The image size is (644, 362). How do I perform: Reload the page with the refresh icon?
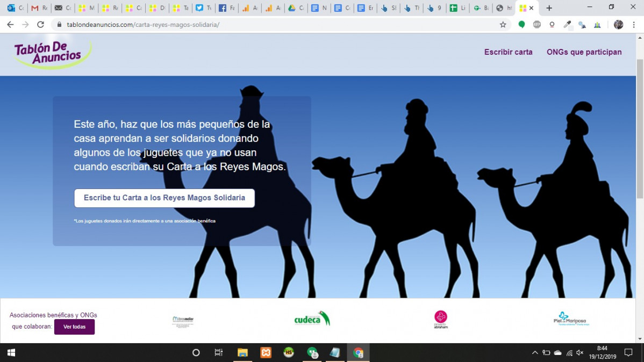[40, 25]
